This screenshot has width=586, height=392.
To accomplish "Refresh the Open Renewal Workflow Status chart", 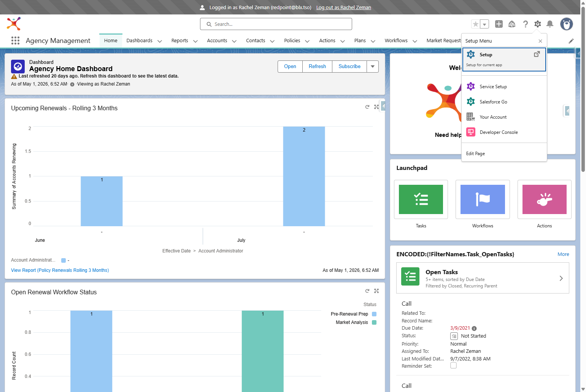I will (x=367, y=291).
